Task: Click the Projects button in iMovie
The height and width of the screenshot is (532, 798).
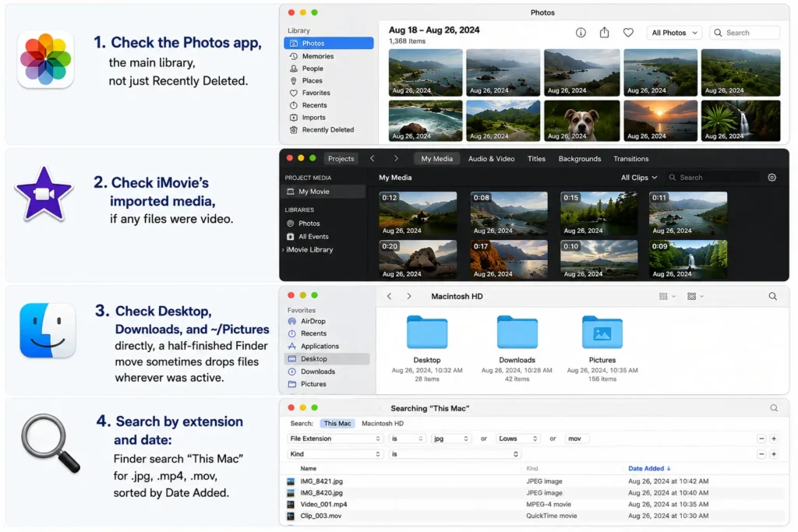Action: coord(341,159)
